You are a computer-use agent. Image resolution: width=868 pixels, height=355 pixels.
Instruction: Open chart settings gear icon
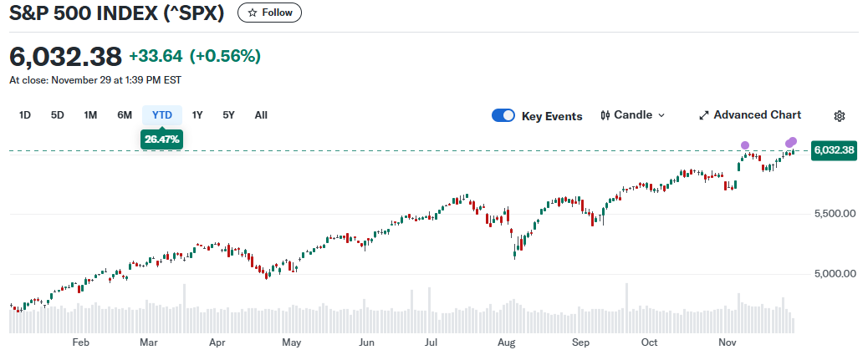coord(840,116)
